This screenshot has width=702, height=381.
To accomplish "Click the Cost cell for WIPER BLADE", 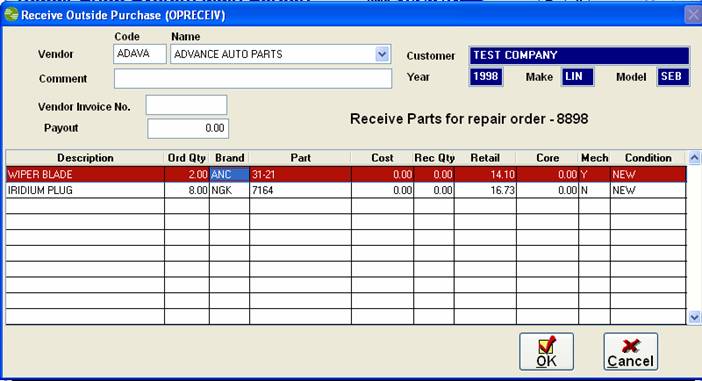I will 382,174.
